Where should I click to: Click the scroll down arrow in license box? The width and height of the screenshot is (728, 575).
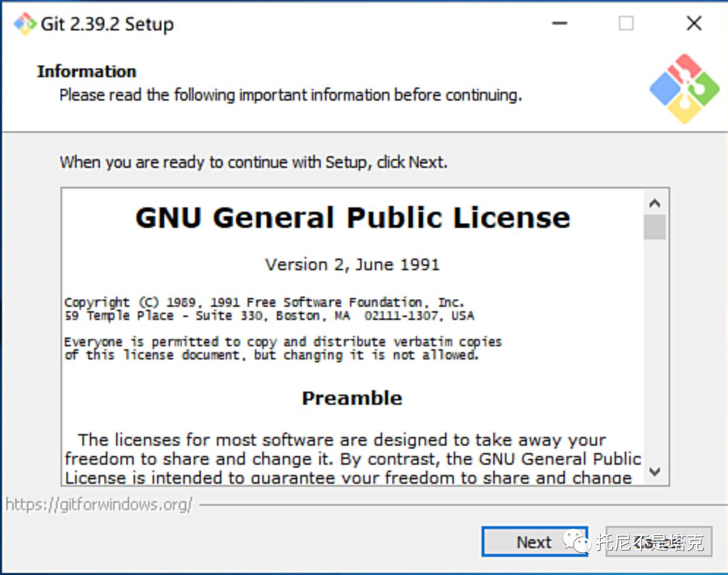tap(655, 471)
